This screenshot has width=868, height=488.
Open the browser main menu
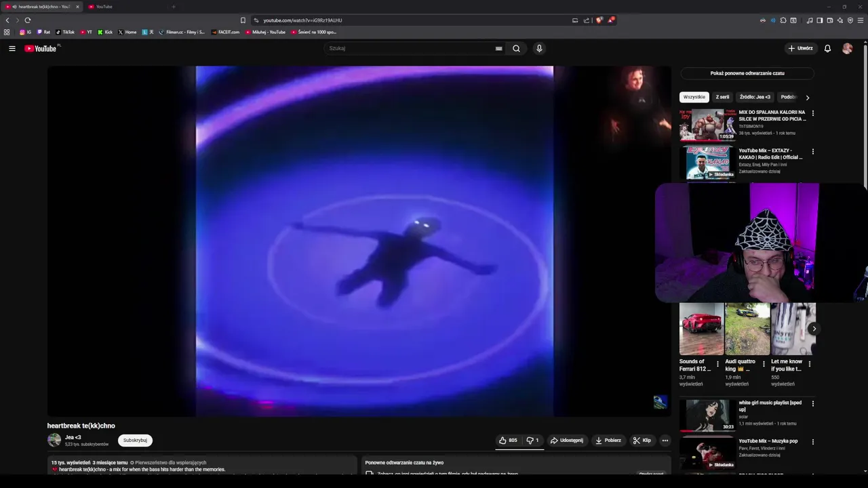pyautogui.click(x=861, y=20)
